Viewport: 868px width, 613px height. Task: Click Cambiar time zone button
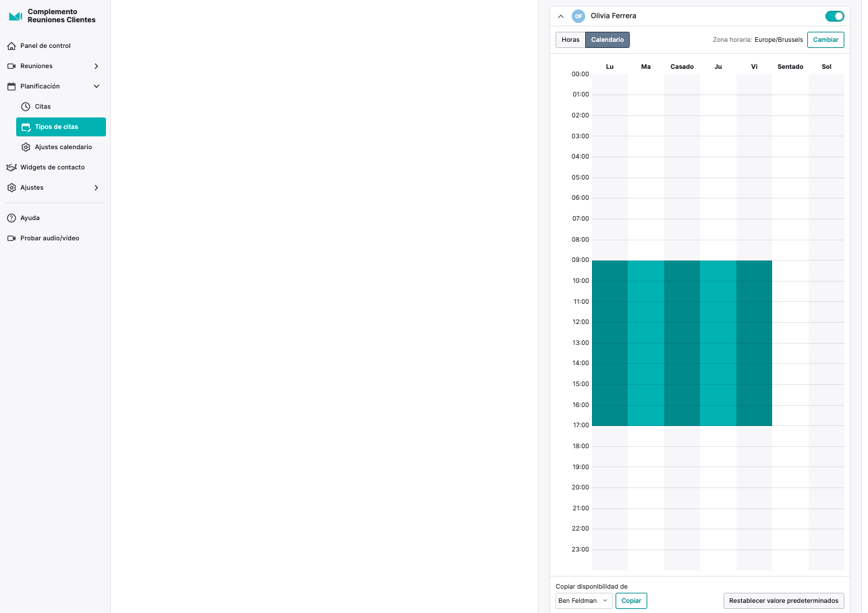click(825, 40)
